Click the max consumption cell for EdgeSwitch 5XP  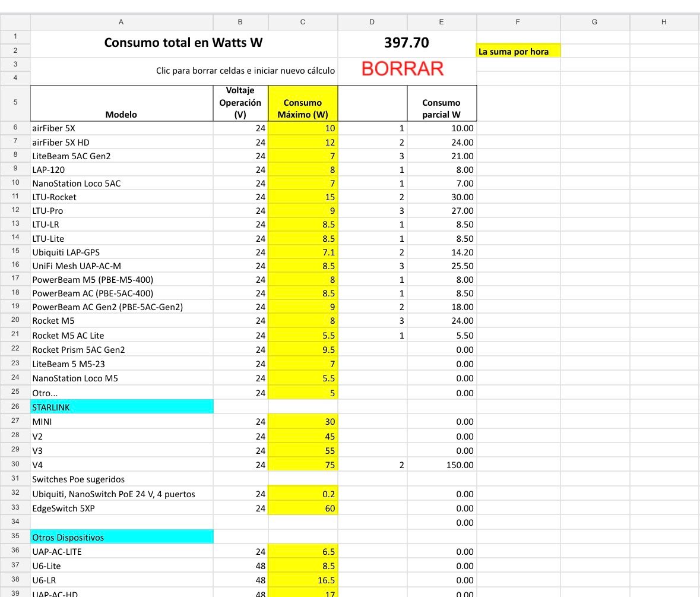click(303, 508)
